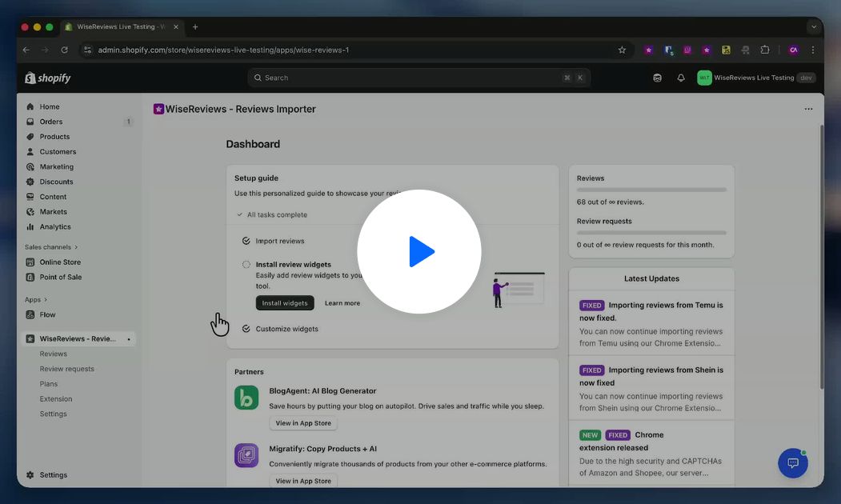Go back in the browser
841x504 pixels.
coord(26,50)
